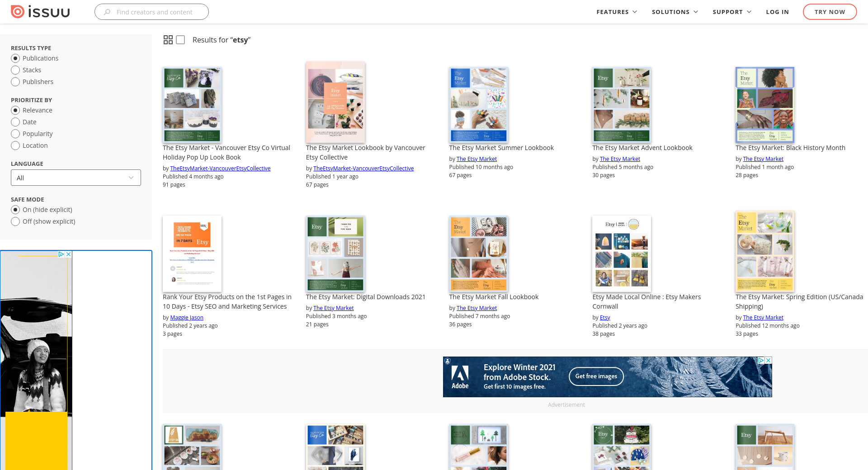This screenshot has height=470, width=868.
Task: Select the Stacks results type
Action: (x=15, y=70)
